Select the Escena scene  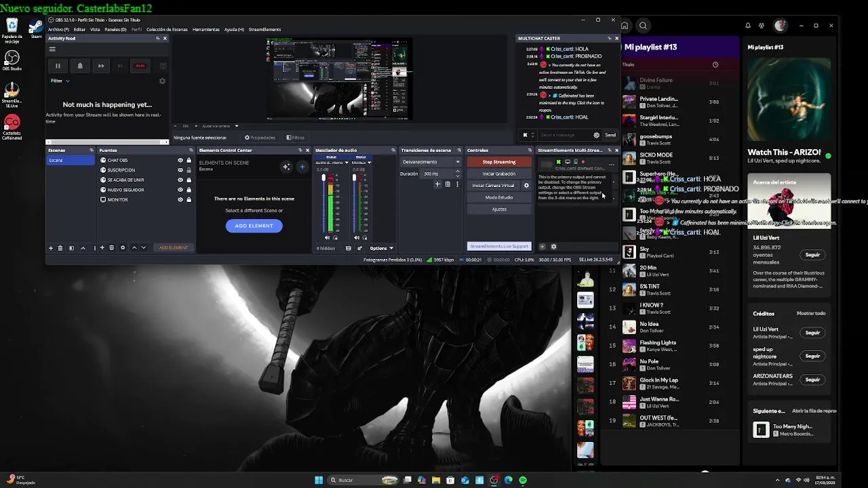71,161
